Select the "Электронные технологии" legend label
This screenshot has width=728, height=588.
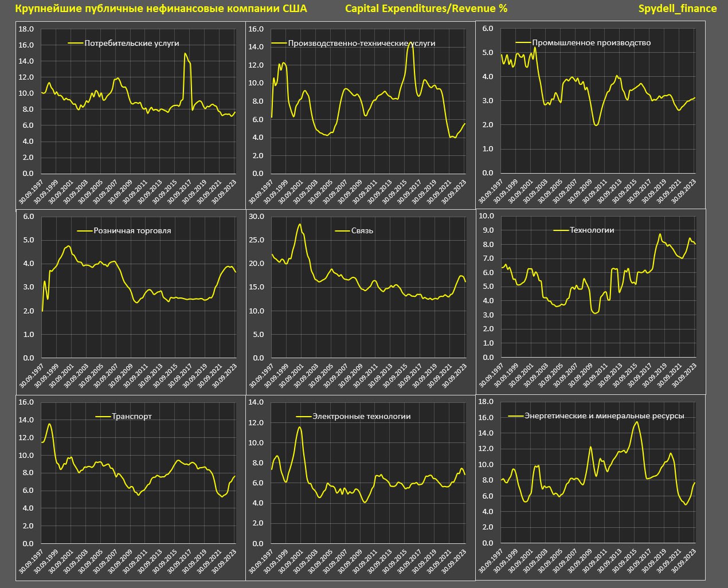pos(362,417)
